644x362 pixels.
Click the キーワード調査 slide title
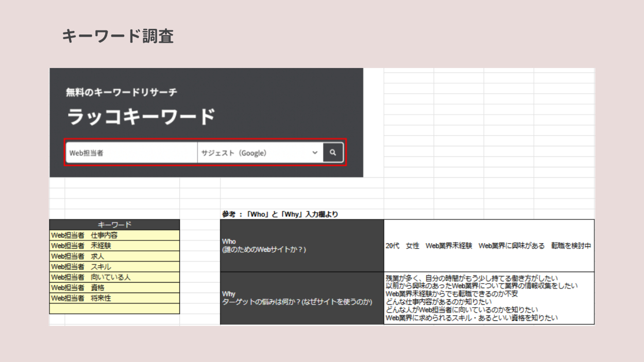(117, 36)
